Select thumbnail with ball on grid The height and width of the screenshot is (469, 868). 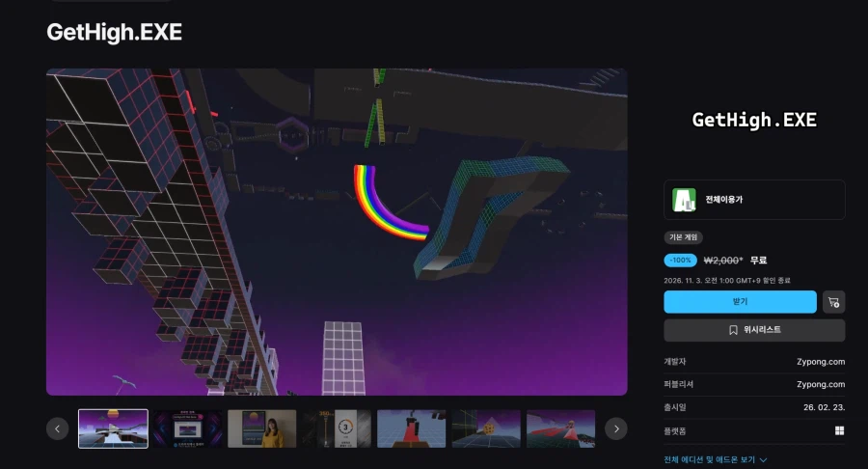click(x=486, y=428)
